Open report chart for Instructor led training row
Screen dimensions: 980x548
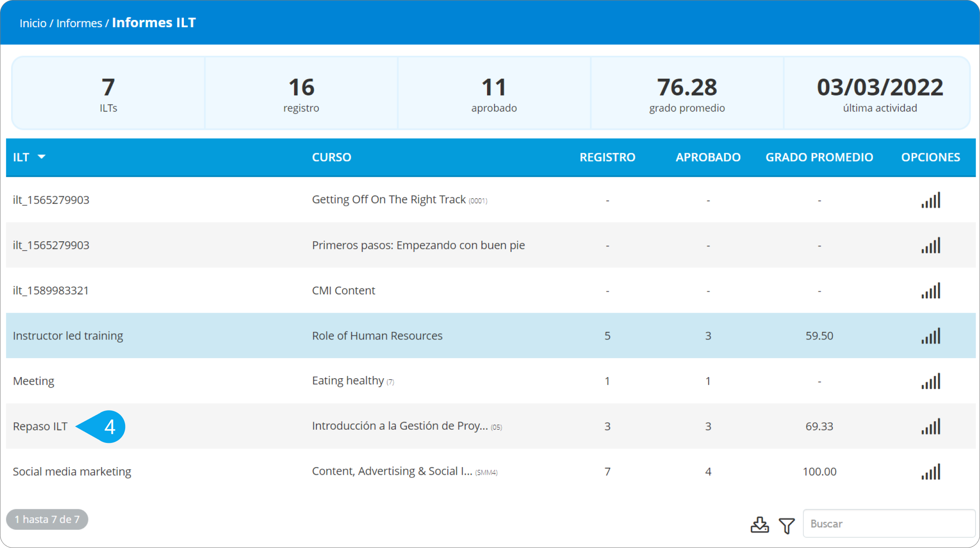click(x=931, y=336)
